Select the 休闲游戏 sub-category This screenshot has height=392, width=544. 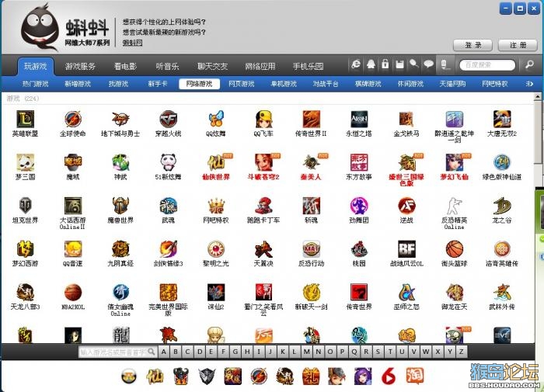coord(410,84)
